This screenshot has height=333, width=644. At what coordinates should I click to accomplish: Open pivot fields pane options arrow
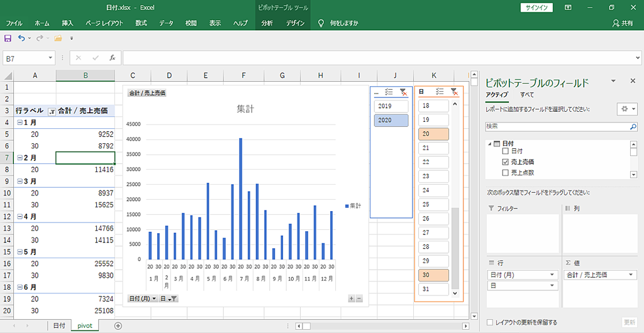tap(613, 81)
